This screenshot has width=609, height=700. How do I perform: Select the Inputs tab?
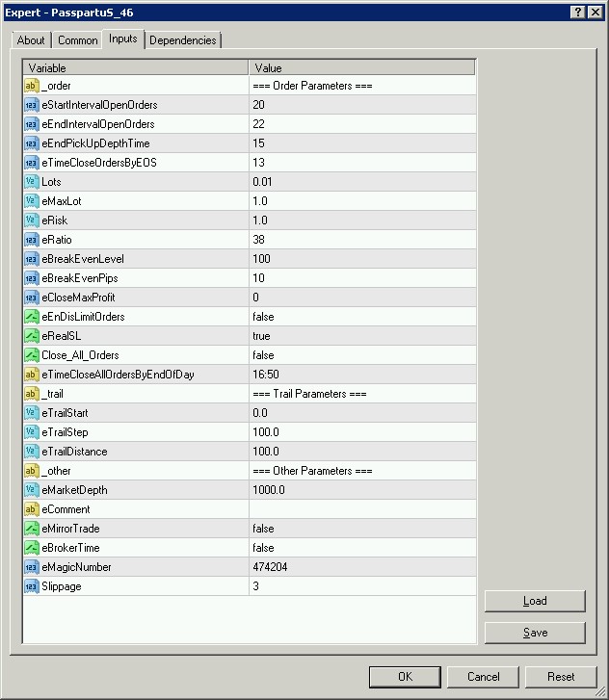[123, 39]
